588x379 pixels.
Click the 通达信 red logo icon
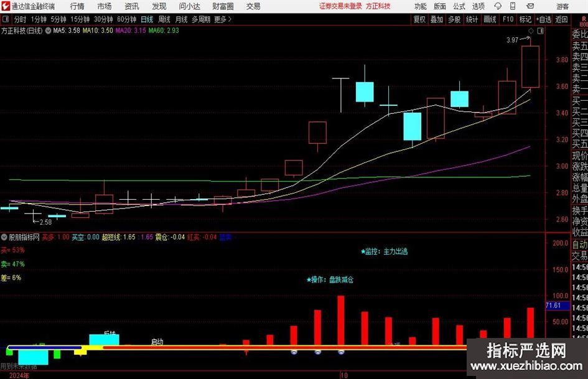pos(5,6)
